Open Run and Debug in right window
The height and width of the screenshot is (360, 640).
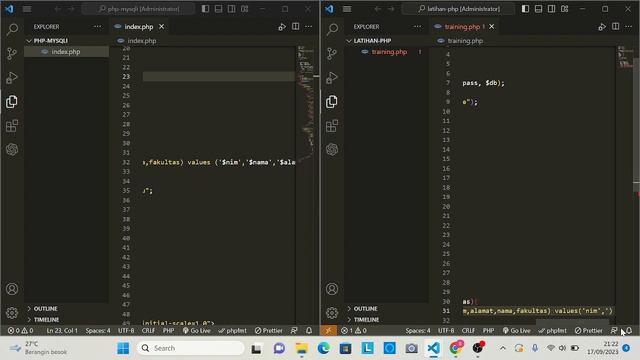point(332,78)
